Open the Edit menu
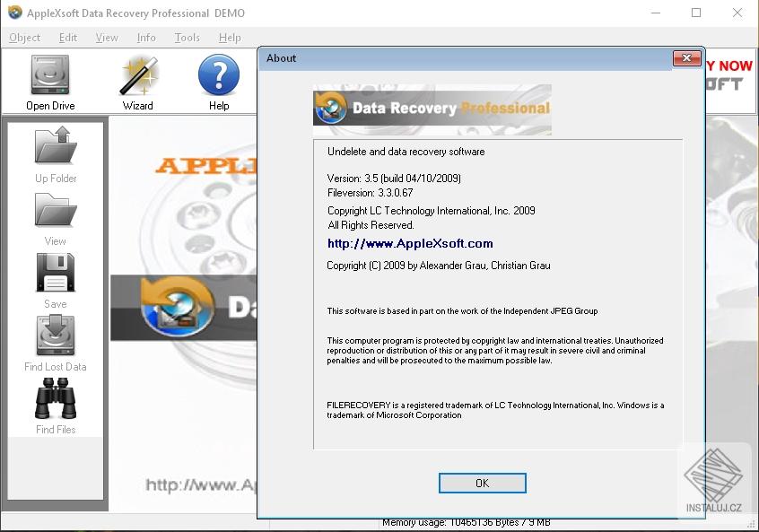This screenshot has height=532, width=759. click(x=68, y=38)
